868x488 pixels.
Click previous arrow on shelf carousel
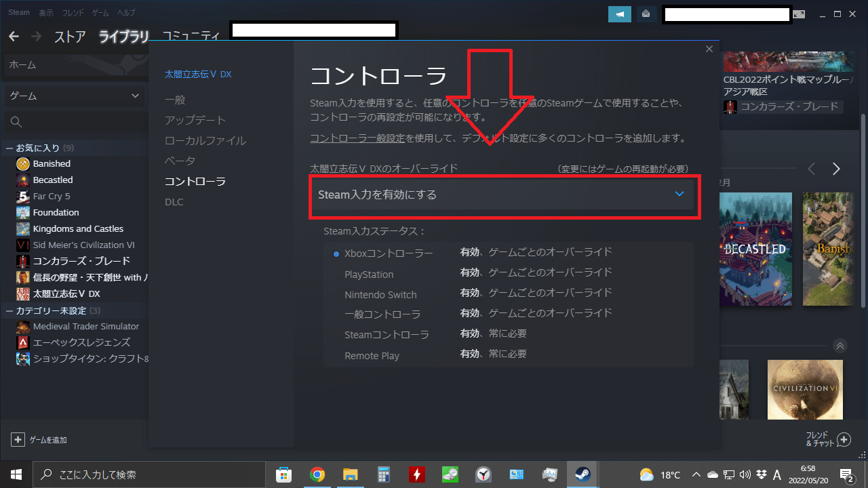pos(811,169)
